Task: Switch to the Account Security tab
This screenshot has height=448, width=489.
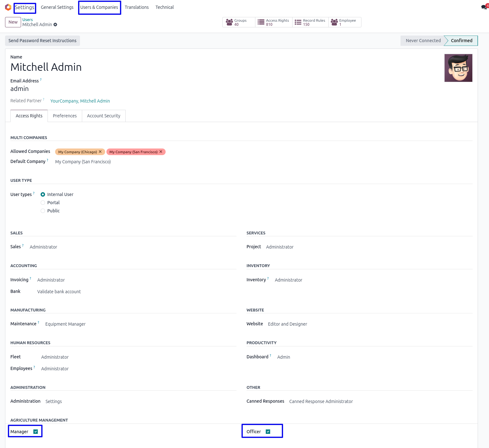Action: point(104,116)
